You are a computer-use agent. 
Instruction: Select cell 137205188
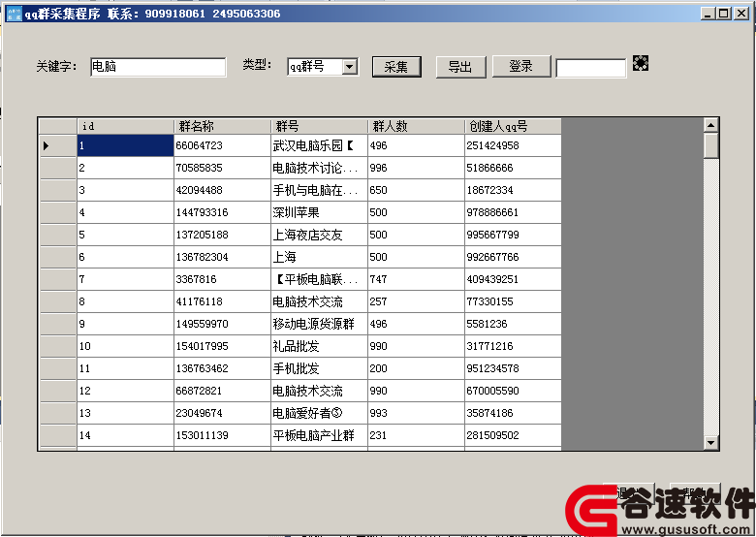[222, 235]
